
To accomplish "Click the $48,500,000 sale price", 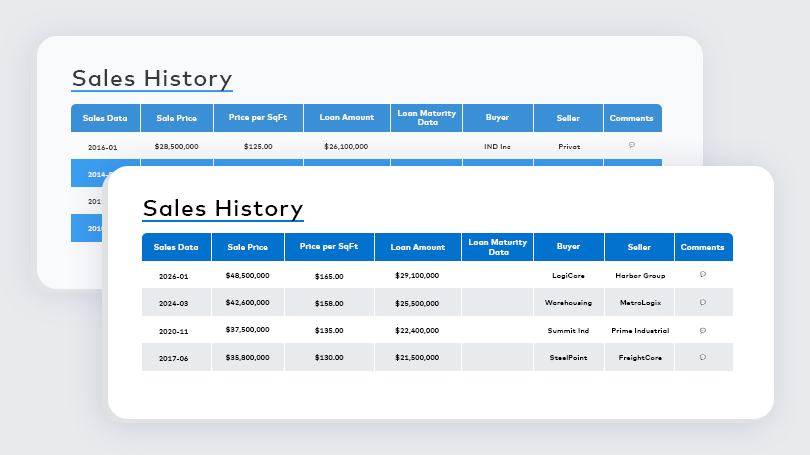I will [247, 275].
